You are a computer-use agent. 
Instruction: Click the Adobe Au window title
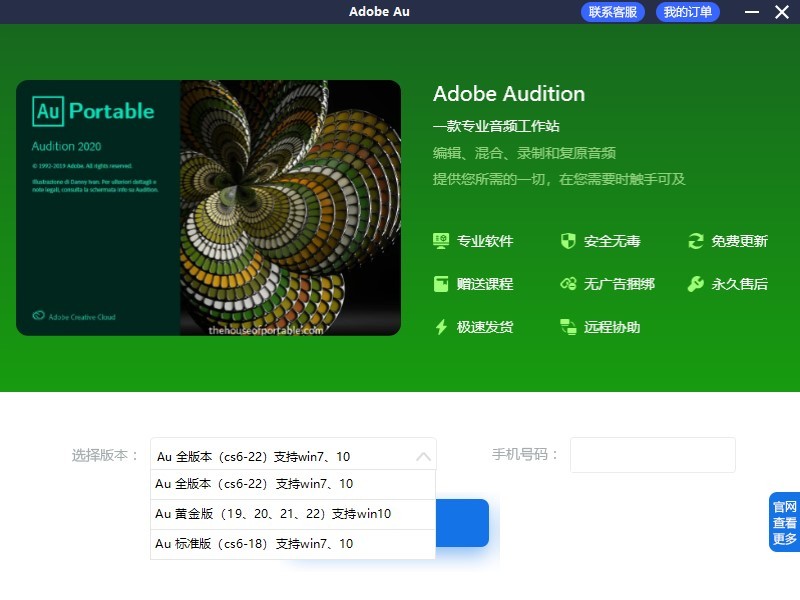pyautogui.click(x=379, y=12)
